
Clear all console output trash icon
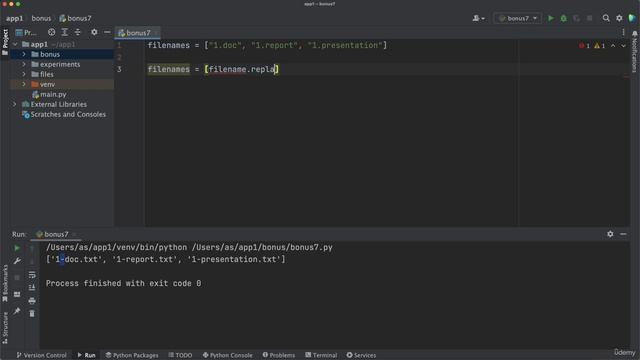(32, 313)
